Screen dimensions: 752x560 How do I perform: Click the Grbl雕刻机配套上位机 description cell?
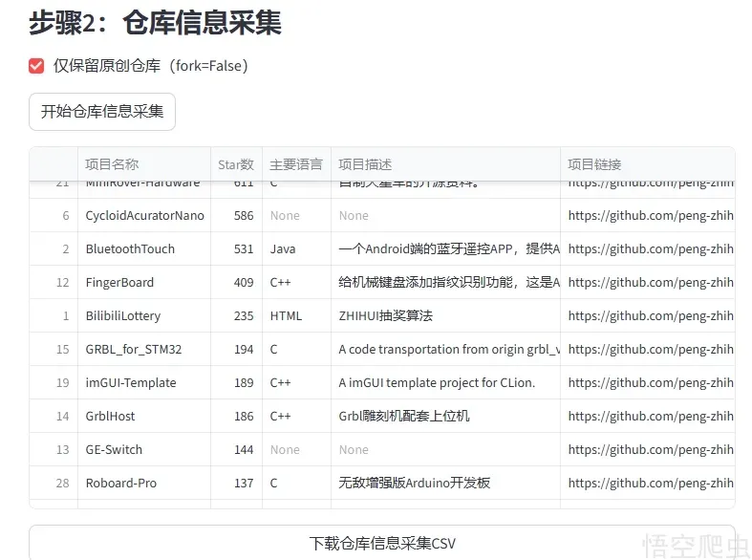445,416
